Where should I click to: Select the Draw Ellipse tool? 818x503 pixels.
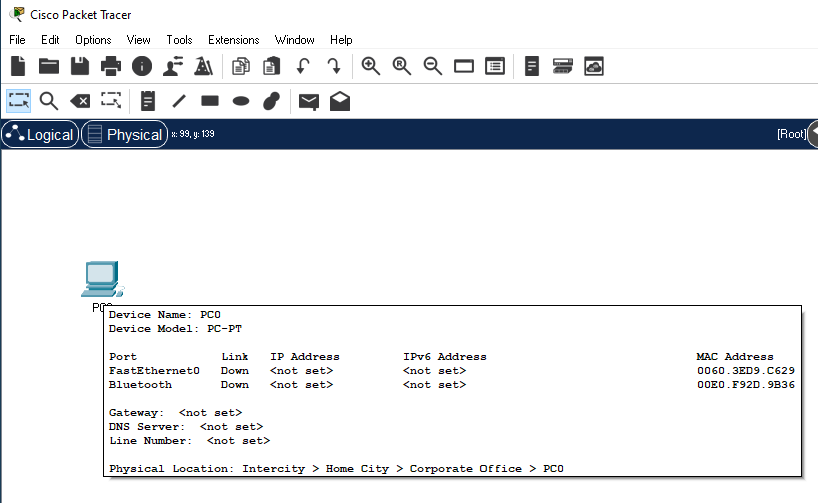(241, 101)
